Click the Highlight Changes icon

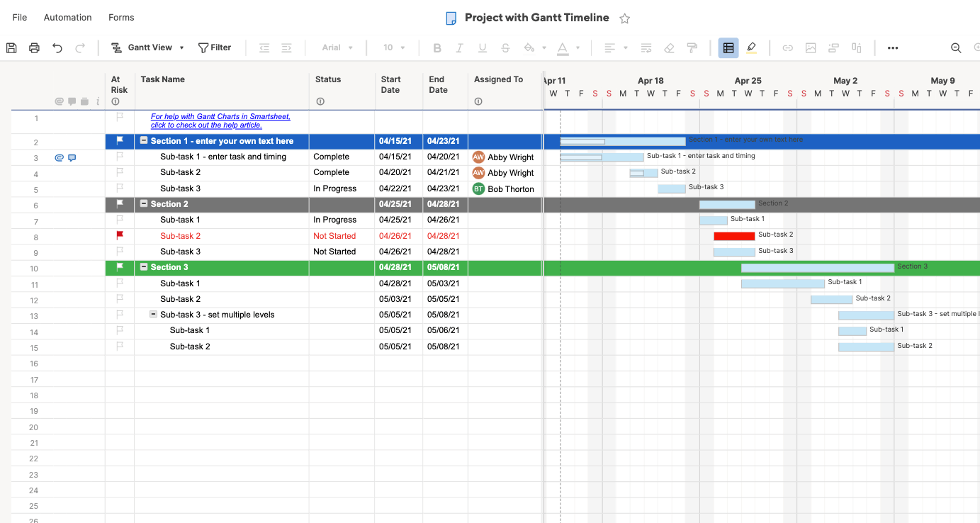[x=751, y=48]
